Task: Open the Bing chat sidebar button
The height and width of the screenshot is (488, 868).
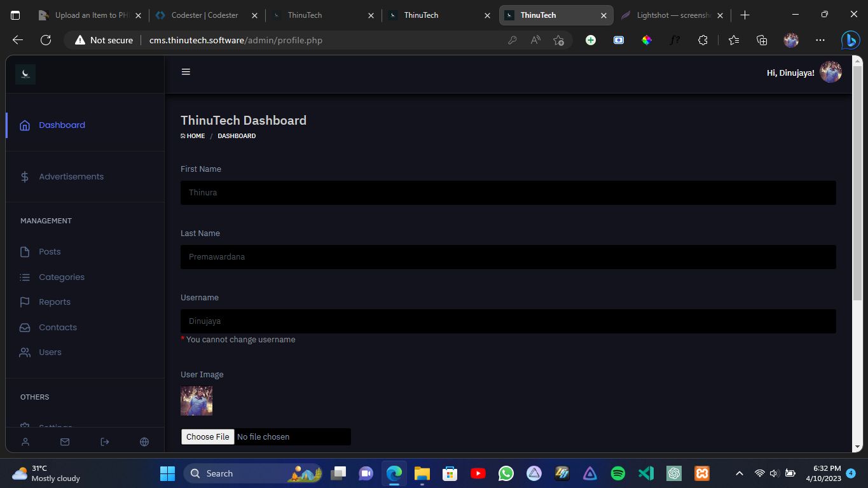Action: pyautogui.click(x=850, y=40)
